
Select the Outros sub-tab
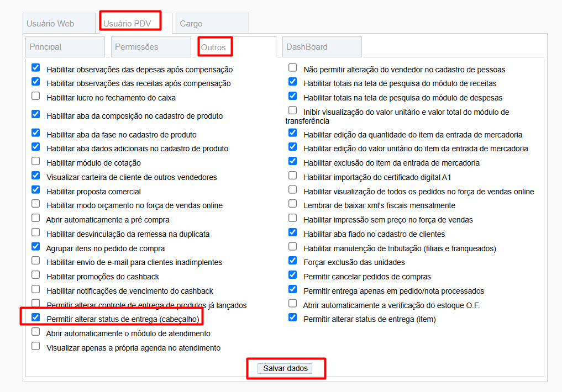coord(237,47)
